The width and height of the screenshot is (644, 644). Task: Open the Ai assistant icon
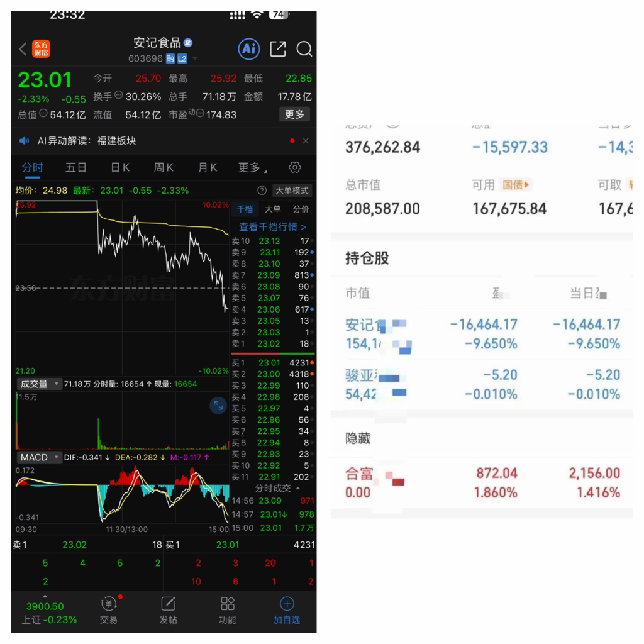tap(249, 49)
